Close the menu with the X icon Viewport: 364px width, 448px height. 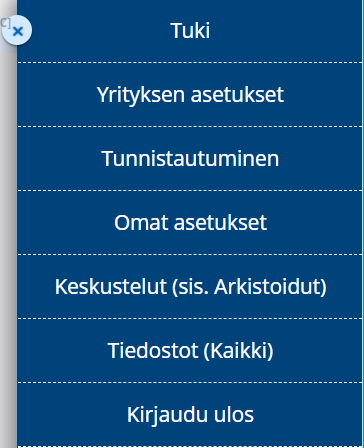click(17, 31)
